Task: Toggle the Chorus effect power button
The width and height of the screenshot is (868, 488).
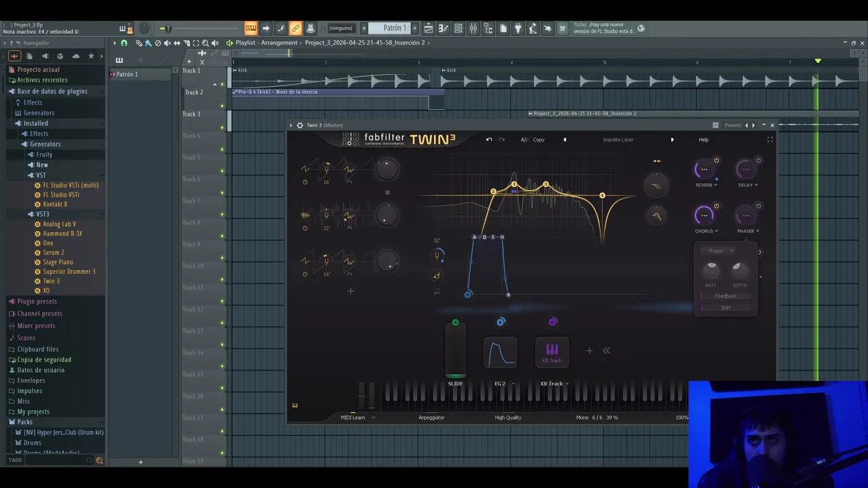Action: coord(716,206)
